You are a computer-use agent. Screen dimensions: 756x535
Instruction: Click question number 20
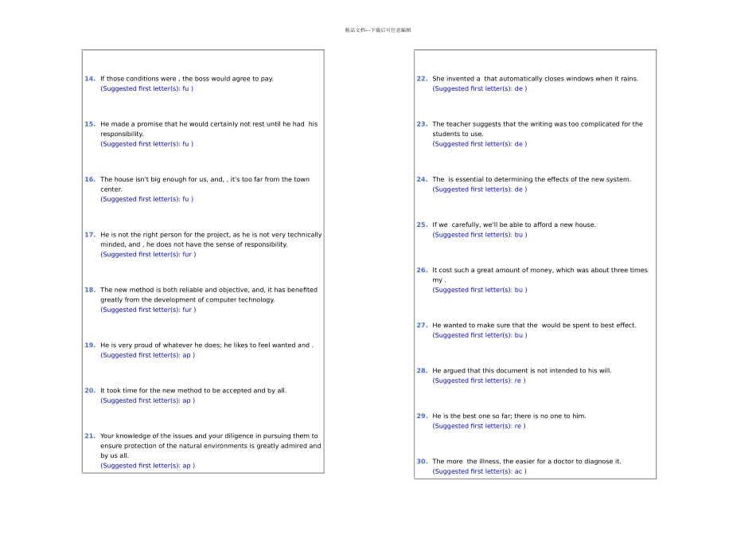pos(90,391)
